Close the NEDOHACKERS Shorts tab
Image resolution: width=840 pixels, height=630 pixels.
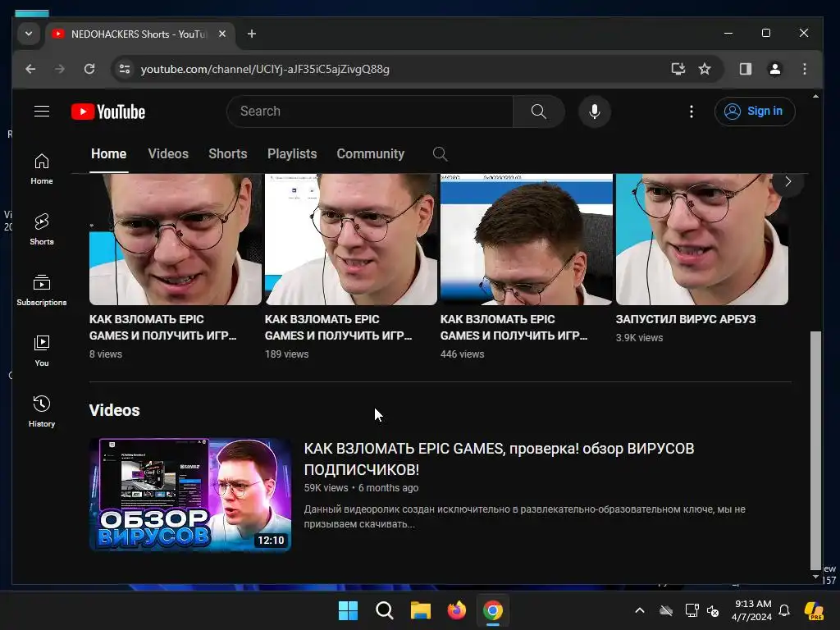pyautogui.click(x=222, y=34)
